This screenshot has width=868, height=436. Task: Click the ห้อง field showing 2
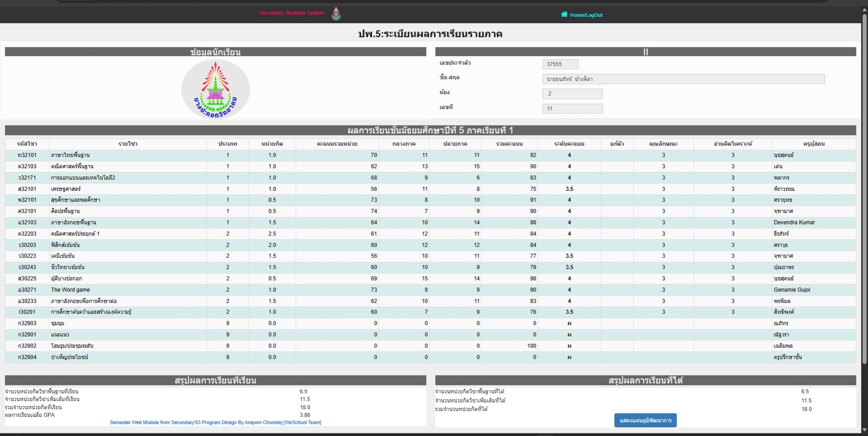(x=572, y=94)
